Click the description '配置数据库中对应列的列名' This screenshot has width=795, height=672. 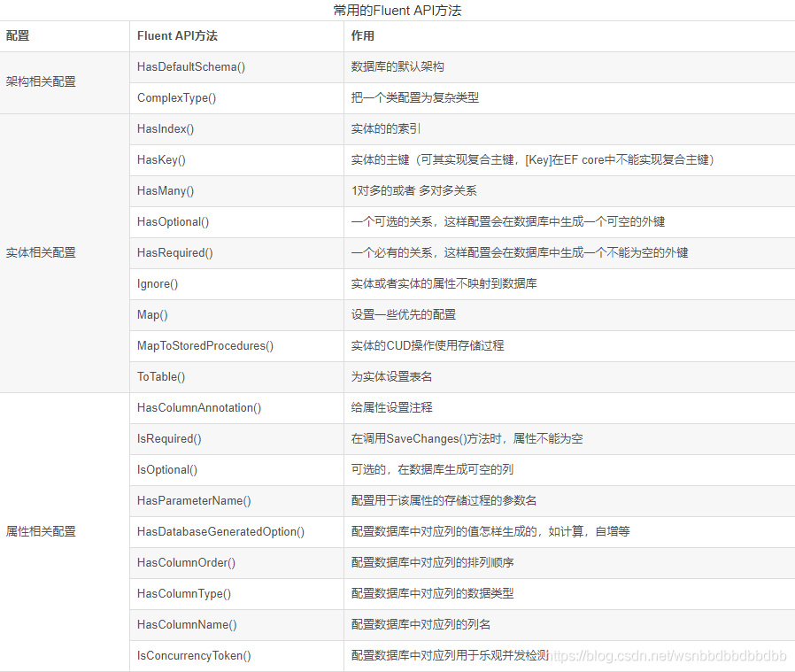point(421,624)
